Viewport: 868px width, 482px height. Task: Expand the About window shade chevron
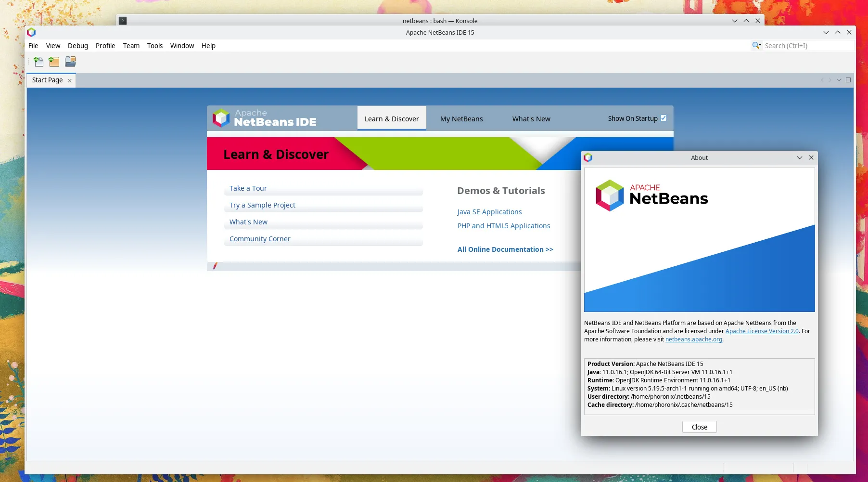(x=799, y=157)
